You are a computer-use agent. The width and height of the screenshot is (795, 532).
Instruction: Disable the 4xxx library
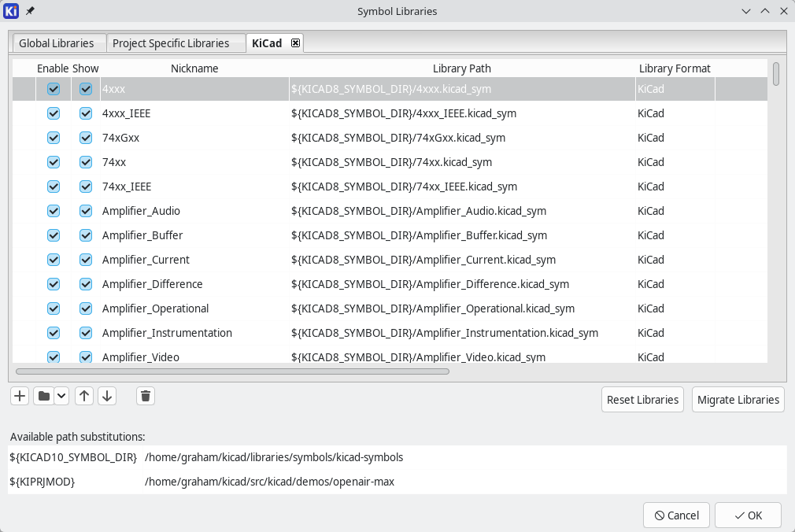53,89
